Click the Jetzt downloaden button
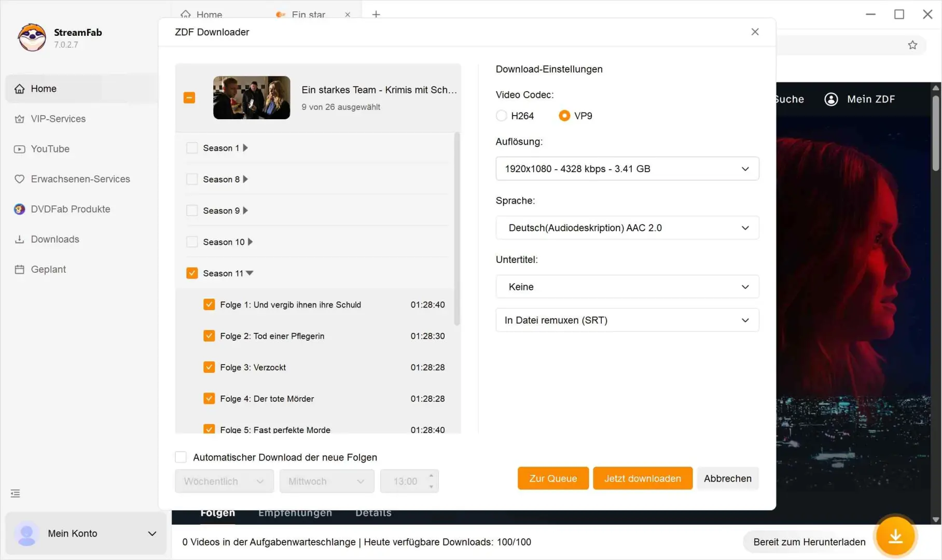The height and width of the screenshot is (560, 942). pyautogui.click(x=643, y=478)
